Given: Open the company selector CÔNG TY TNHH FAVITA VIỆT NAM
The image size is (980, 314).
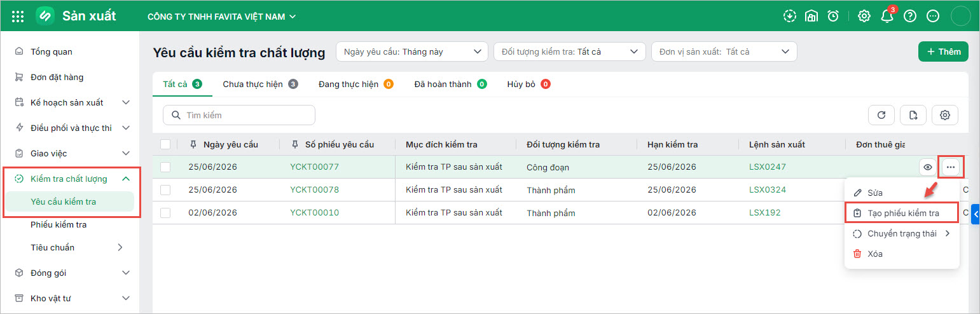Looking at the screenshot, I should tap(222, 17).
